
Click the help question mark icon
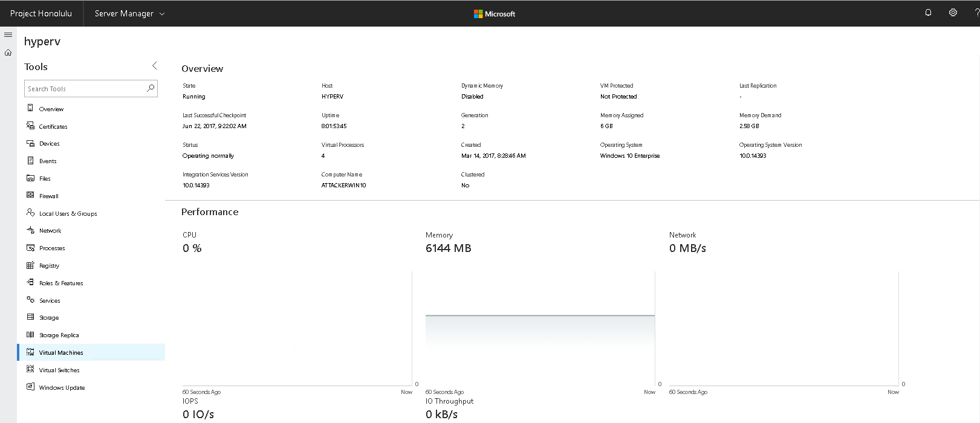(976, 13)
